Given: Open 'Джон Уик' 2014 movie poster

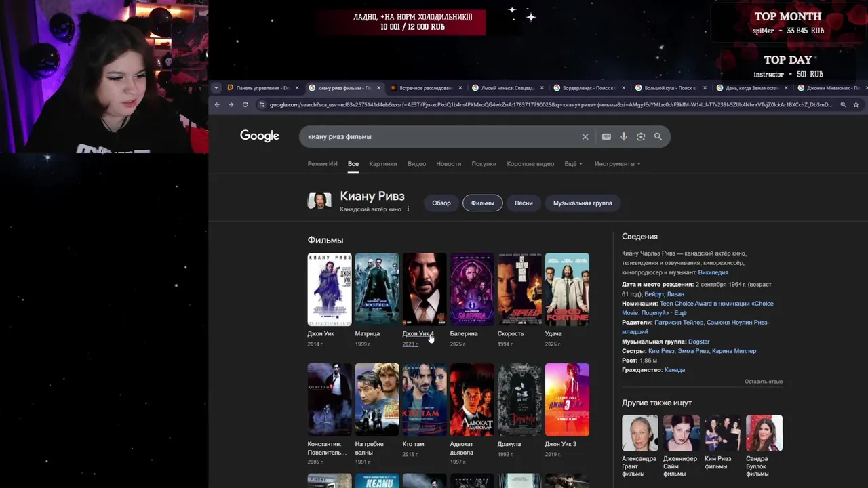Looking at the screenshot, I should (x=330, y=289).
